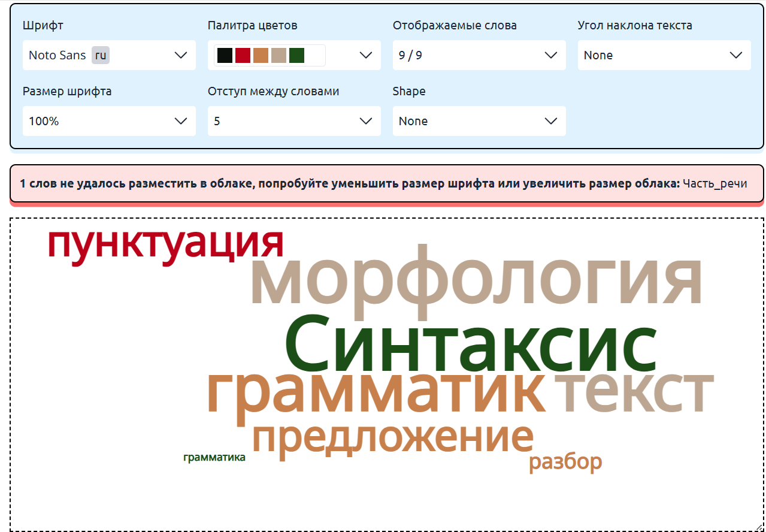Click the dark green color swatch

(296, 56)
